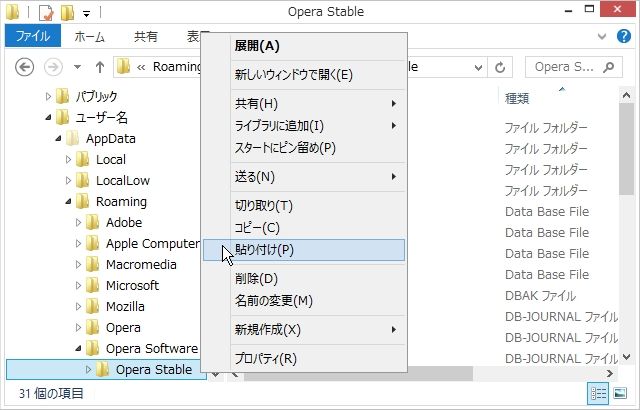
Task: Switch to large icons view layout
Action: tap(620, 393)
